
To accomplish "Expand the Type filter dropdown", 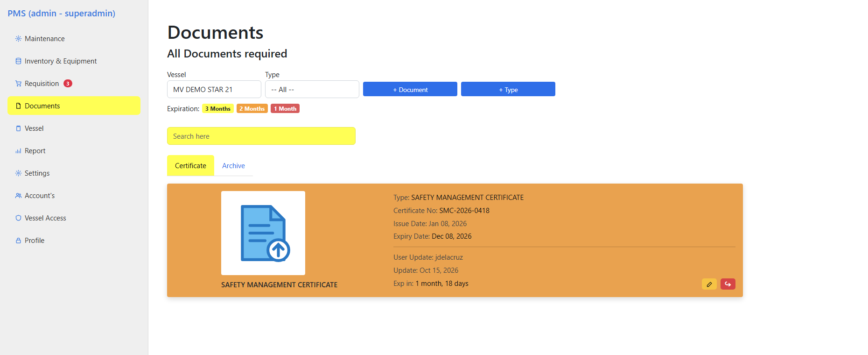I will (x=312, y=89).
